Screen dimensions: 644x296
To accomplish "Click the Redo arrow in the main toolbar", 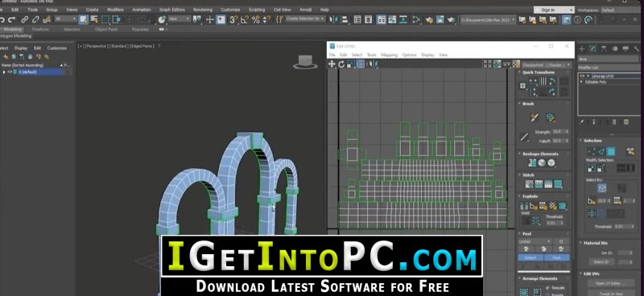I will [x=11, y=19].
